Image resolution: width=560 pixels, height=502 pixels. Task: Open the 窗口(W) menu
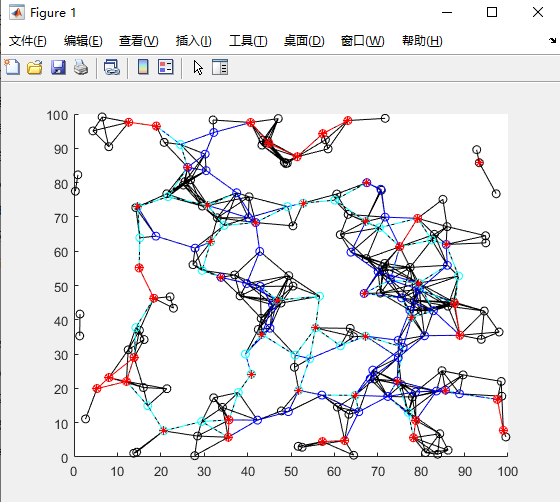pos(362,41)
